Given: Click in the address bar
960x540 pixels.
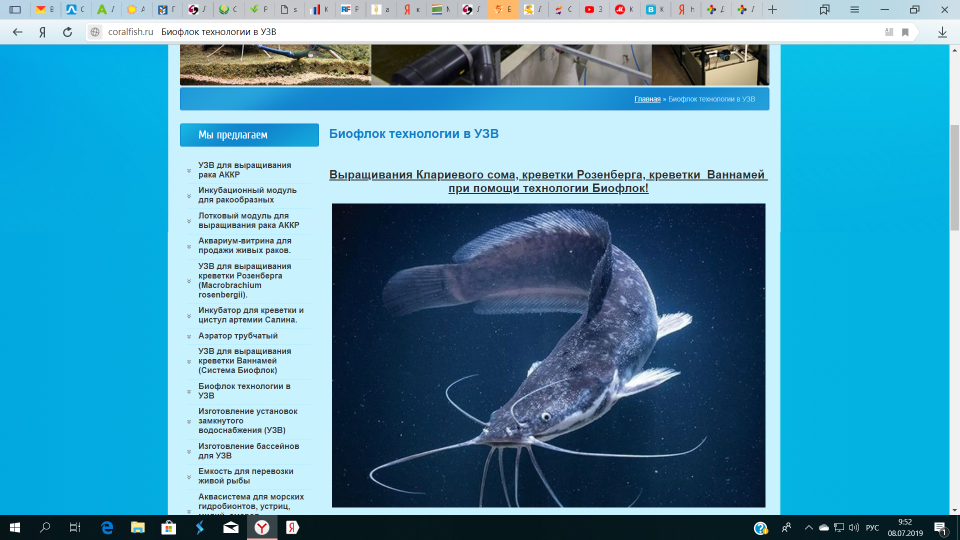Looking at the screenshot, I should point(500,32).
